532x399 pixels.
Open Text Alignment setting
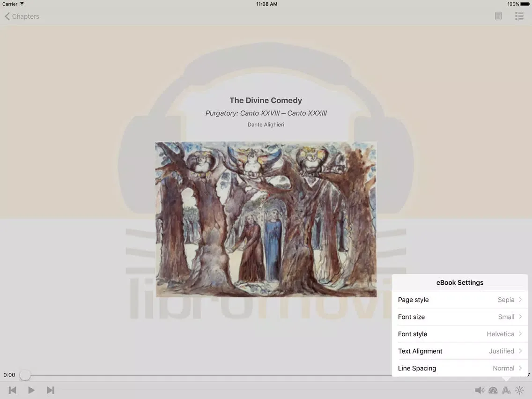click(x=460, y=351)
